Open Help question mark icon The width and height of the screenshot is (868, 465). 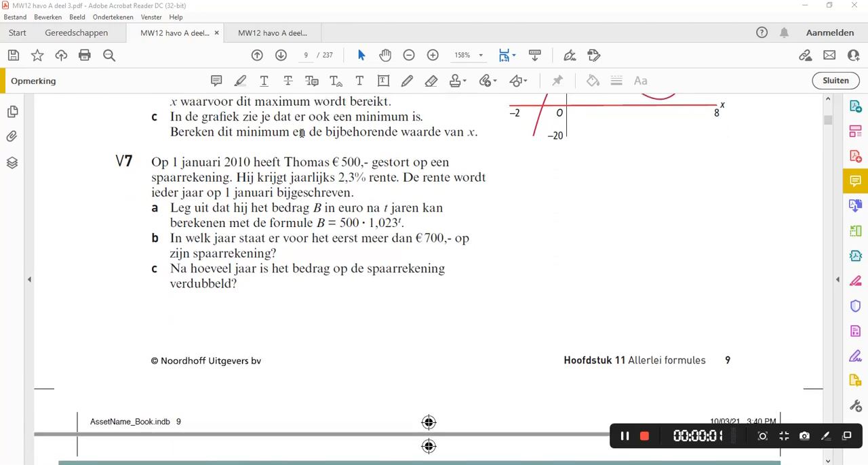[x=762, y=33]
